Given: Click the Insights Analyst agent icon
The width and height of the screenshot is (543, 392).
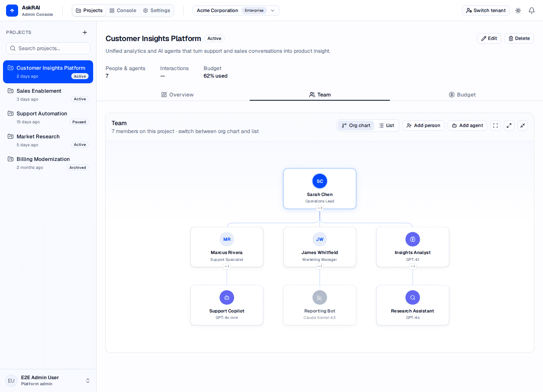Looking at the screenshot, I should click(x=413, y=239).
